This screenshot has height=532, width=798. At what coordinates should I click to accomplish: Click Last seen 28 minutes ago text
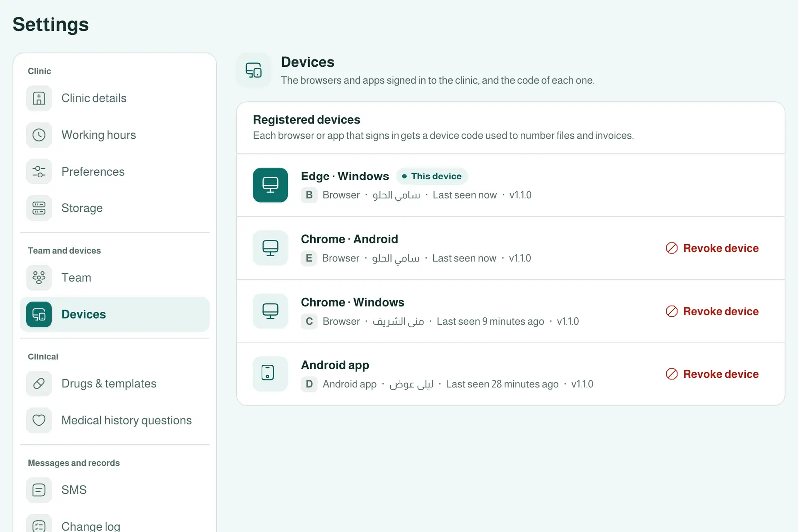(502, 384)
